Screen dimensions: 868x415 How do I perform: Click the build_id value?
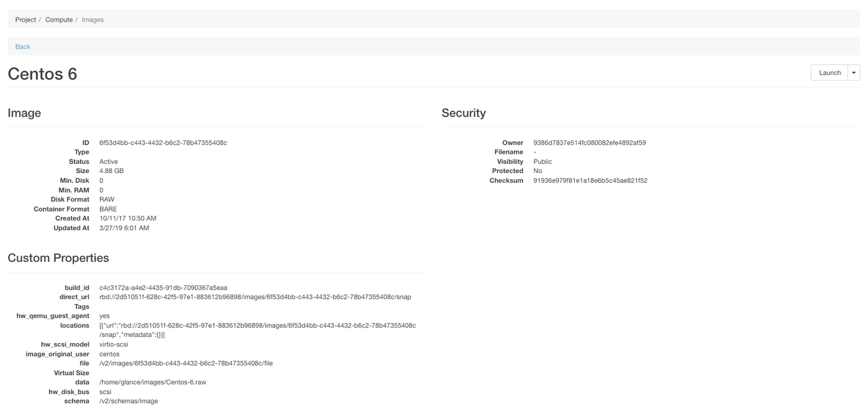click(x=163, y=288)
